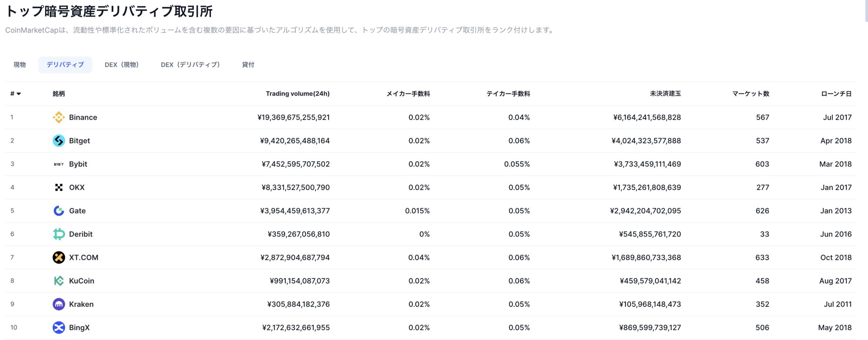Sort table by Trading volume(24h) header

297,94
